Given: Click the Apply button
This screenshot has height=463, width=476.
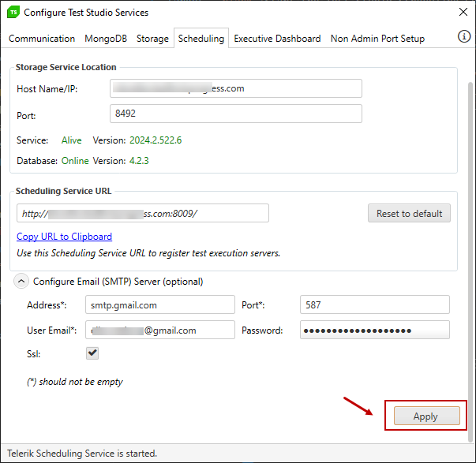Looking at the screenshot, I should click(x=427, y=416).
